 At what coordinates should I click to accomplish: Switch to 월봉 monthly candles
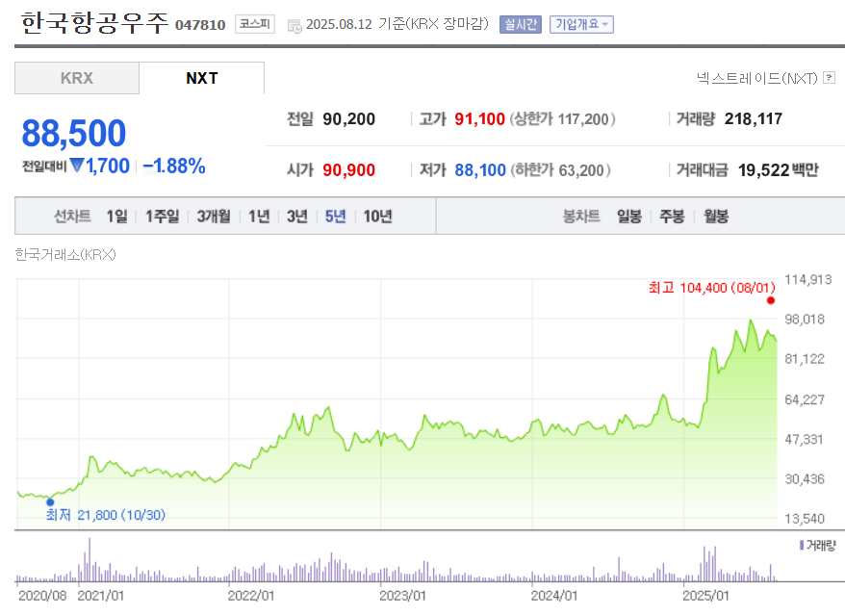point(716,216)
